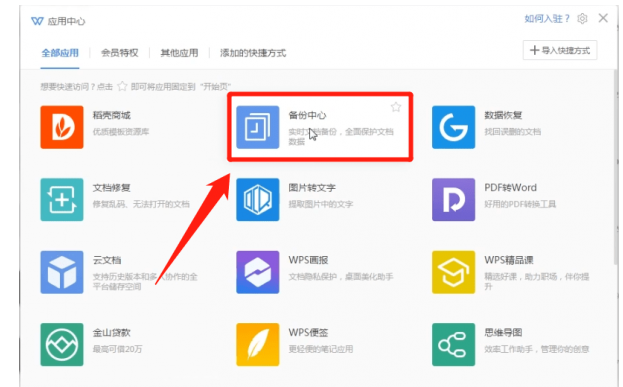This screenshot has height=387, width=623.
Task: Launch the 数据恢复 data recovery icon
Action: click(x=453, y=127)
